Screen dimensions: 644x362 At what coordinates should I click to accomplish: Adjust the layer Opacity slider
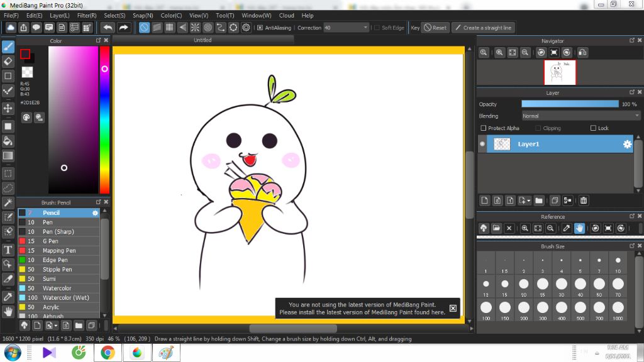[x=570, y=104]
